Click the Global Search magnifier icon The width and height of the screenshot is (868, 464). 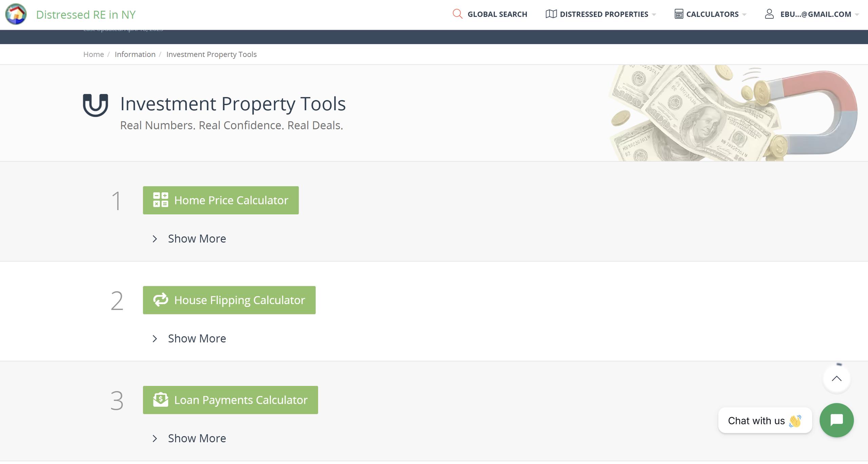click(x=457, y=14)
